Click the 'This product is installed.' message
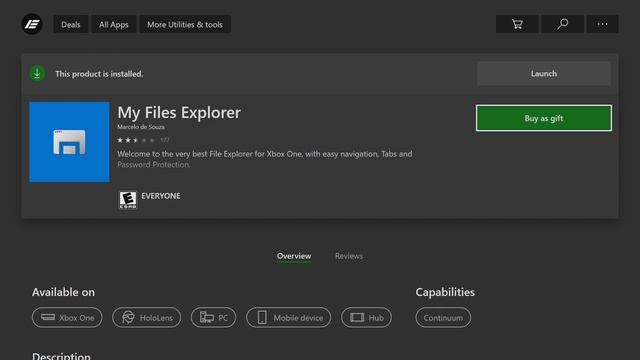 [99, 74]
